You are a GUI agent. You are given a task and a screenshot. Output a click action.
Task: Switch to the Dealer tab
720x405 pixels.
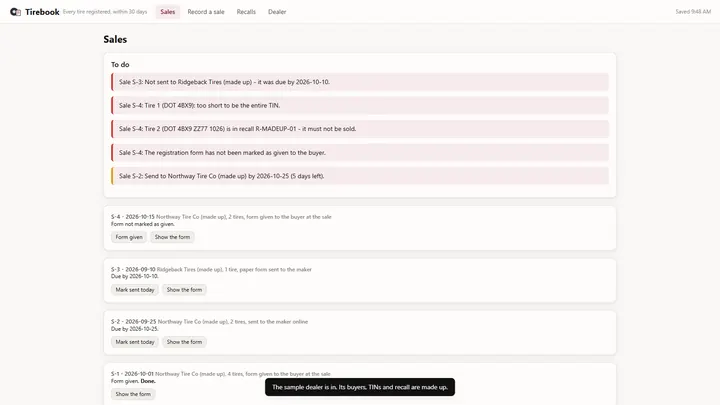pyautogui.click(x=277, y=12)
